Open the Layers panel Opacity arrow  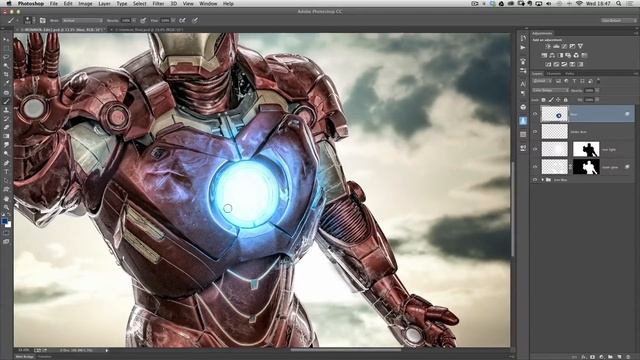tap(597, 90)
